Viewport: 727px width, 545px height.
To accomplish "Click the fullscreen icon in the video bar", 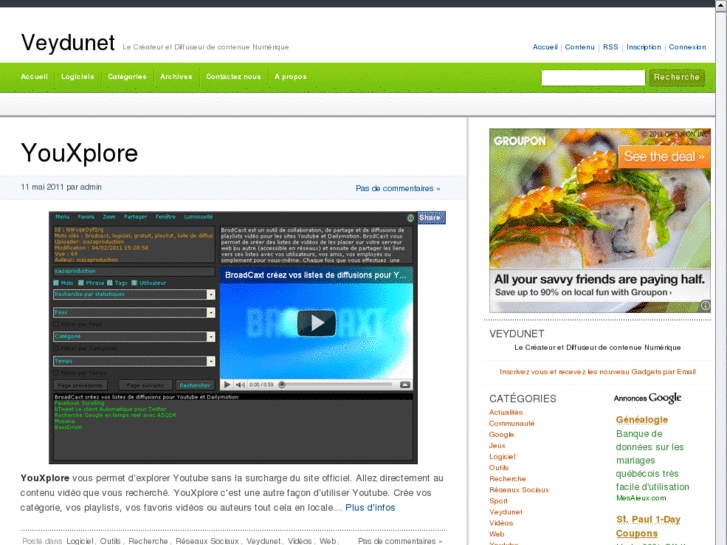I will (x=405, y=385).
